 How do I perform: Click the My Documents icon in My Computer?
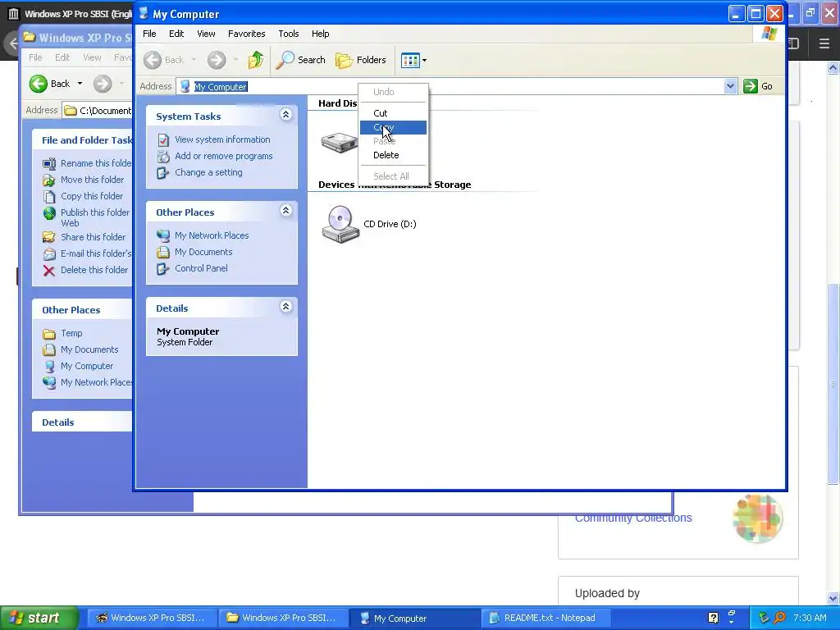click(163, 253)
